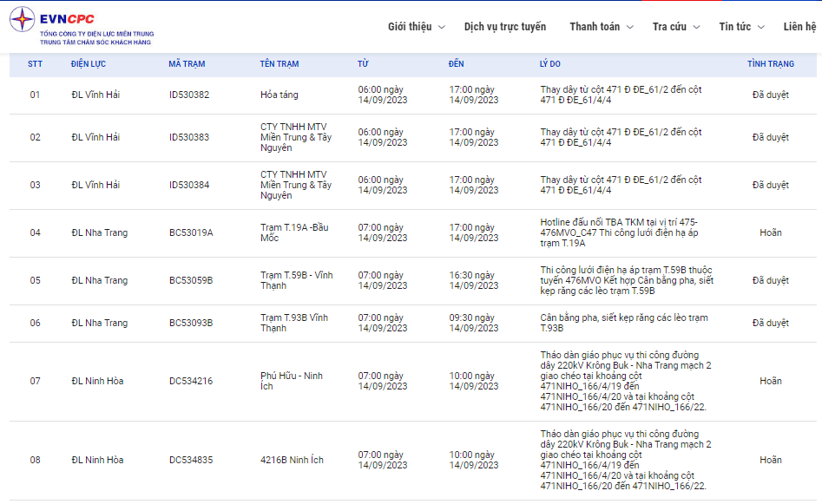Click the TÌNH TRẠNG column header

(770, 64)
